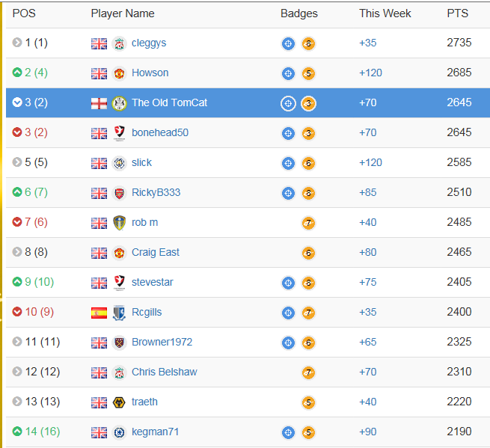
Task: Click the orange streak badge in Howson's row
Action: (x=308, y=73)
